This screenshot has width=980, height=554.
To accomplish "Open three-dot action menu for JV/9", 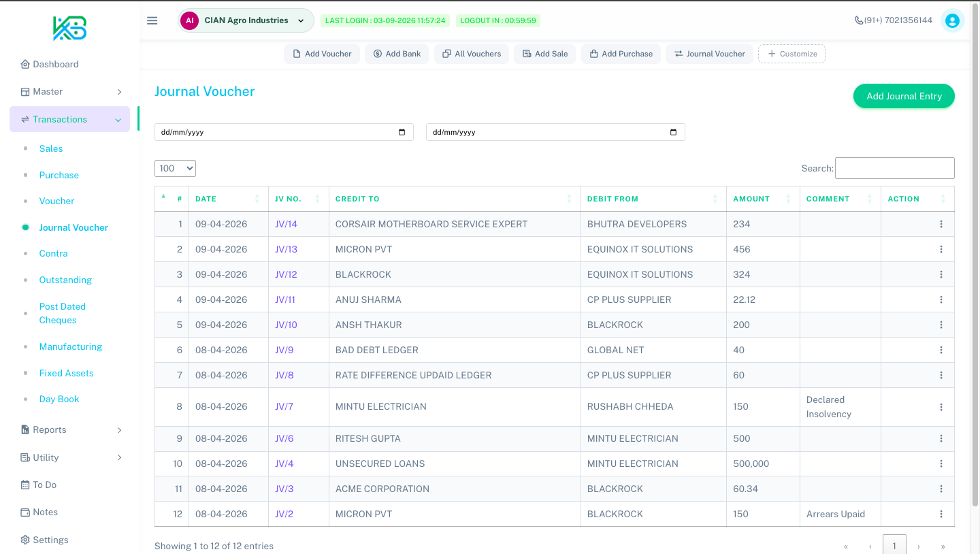I will pyautogui.click(x=941, y=350).
